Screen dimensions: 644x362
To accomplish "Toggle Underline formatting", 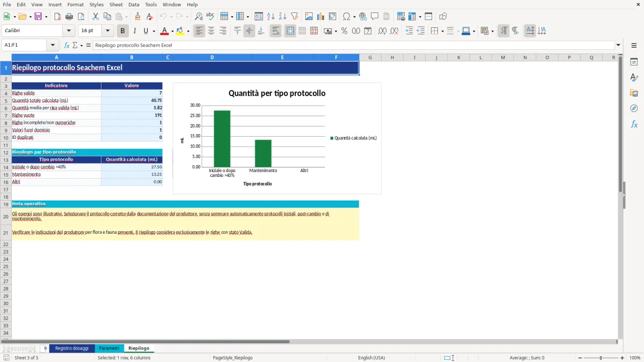I will 145,31.
